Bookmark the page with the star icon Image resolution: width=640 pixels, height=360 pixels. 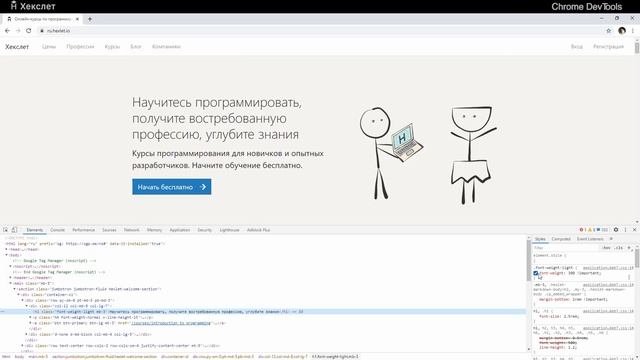(609, 31)
